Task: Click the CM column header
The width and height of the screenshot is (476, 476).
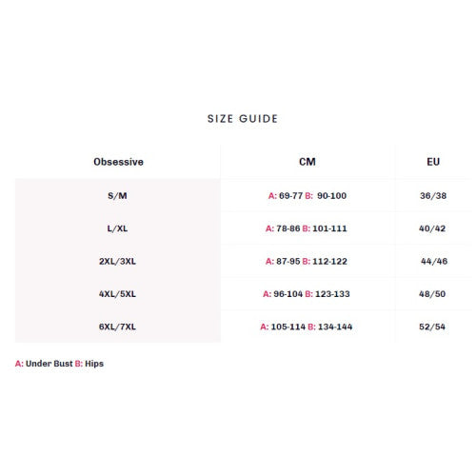Action: (307, 162)
